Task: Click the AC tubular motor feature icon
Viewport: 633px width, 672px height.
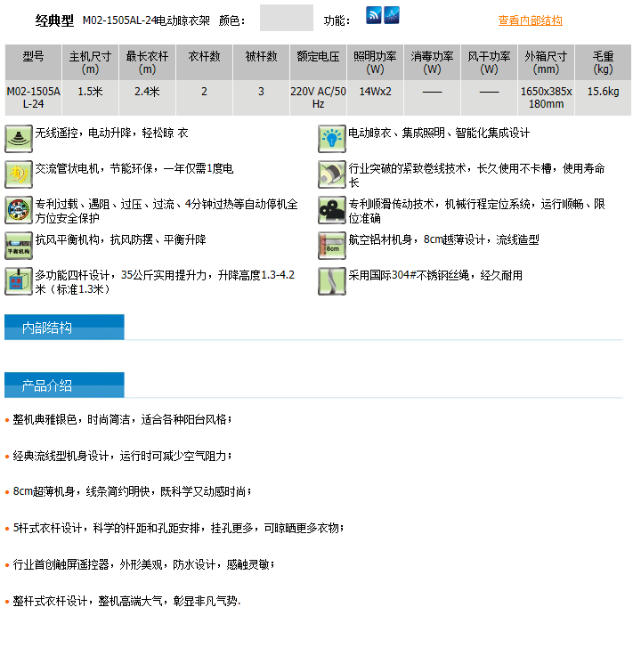Action: click(19, 174)
